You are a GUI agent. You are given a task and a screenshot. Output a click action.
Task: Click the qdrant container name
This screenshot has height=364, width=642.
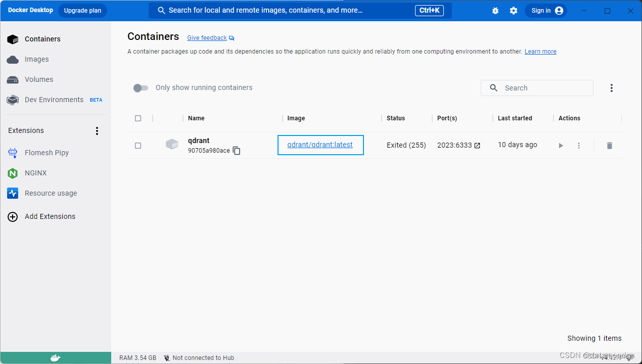[199, 141]
